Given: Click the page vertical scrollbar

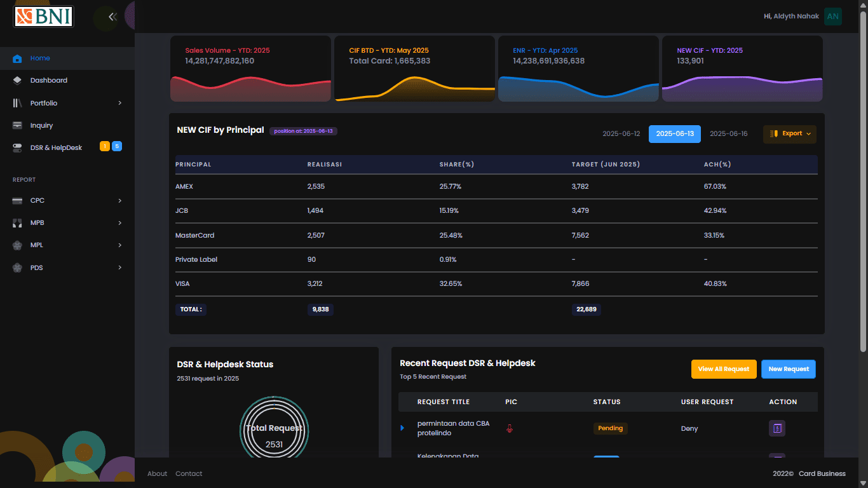Looking at the screenshot, I should tap(863, 180).
